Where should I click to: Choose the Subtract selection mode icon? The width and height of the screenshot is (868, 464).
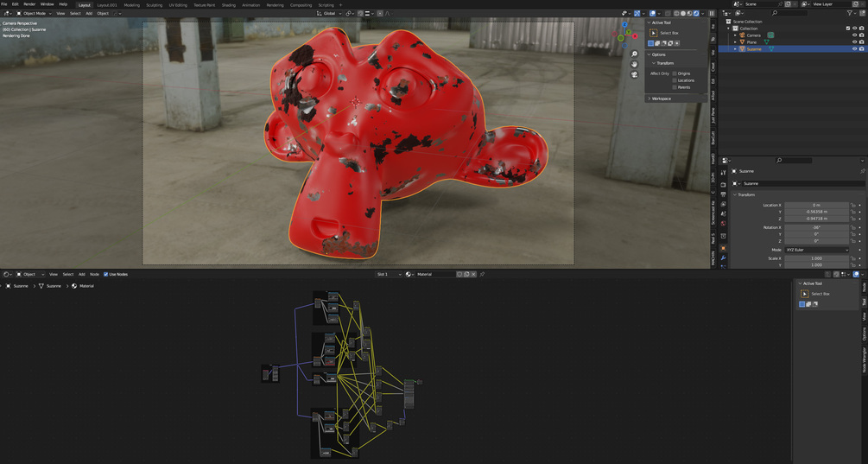pos(663,43)
